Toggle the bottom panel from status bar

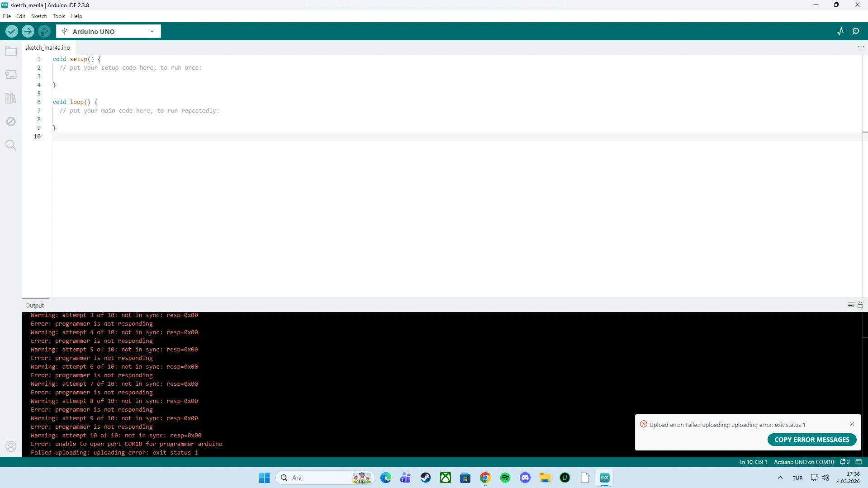coord(859,462)
